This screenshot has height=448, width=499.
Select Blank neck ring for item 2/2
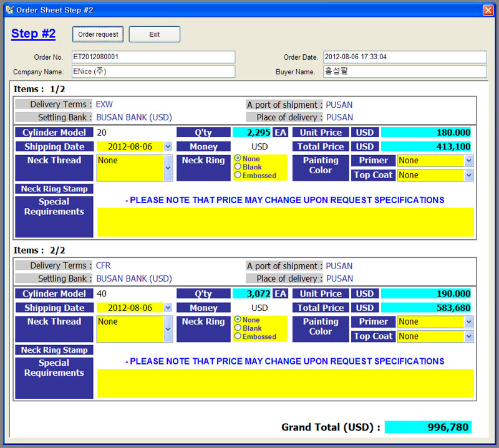[238, 328]
